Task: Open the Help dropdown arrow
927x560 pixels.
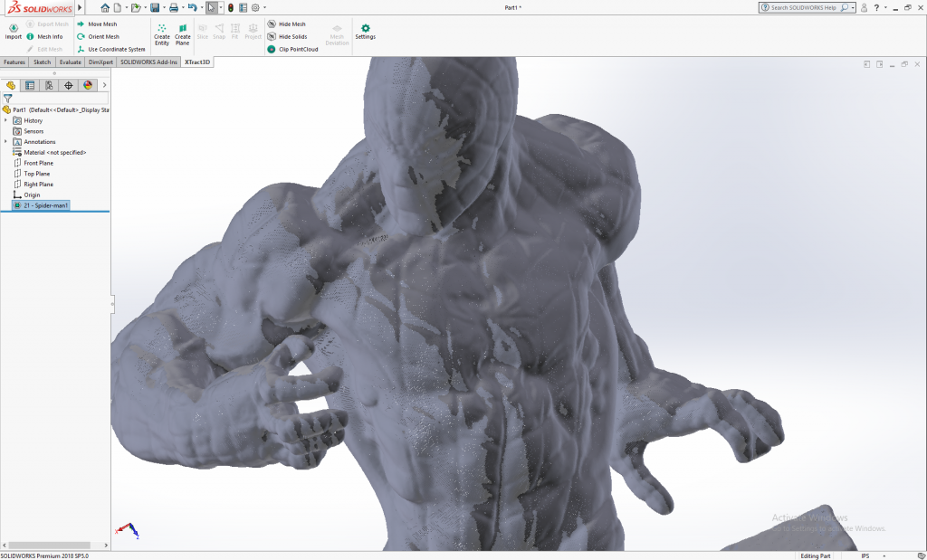Action: pos(885,7)
